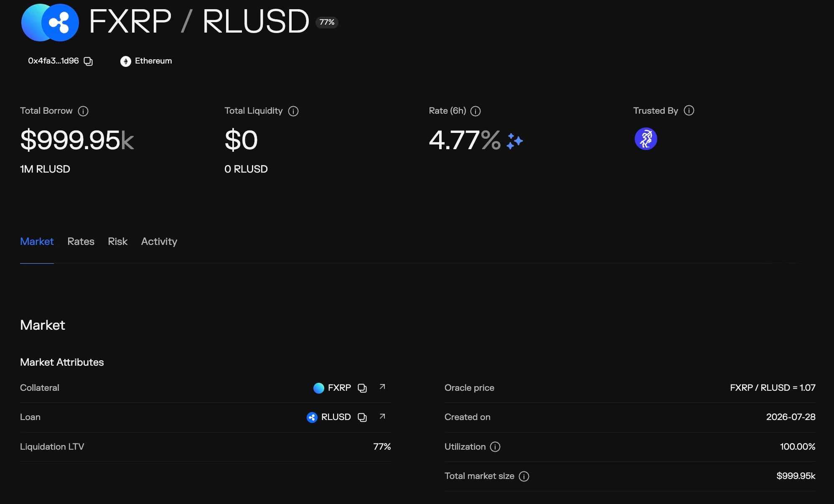Click the FXRP collateral token icon

point(319,388)
